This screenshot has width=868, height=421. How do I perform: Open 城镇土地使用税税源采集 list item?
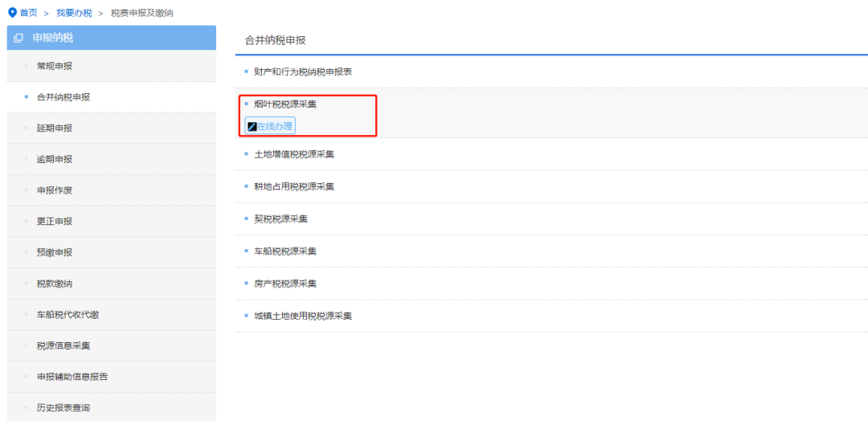[x=551, y=317]
